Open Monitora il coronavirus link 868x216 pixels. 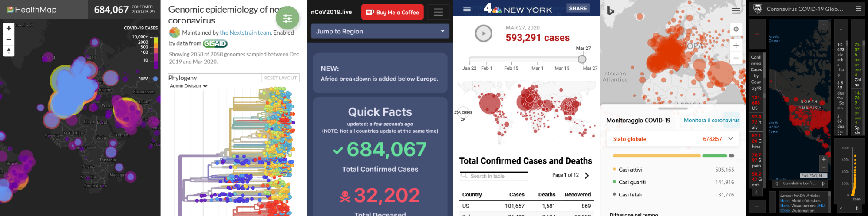coord(711,120)
